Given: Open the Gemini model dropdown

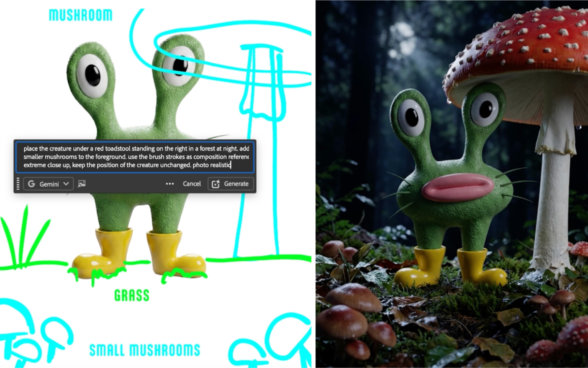Looking at the screenshot, I should 48,184.
